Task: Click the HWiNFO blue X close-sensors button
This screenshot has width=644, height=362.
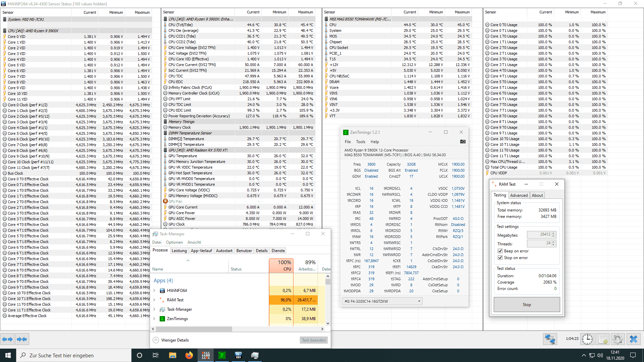Action: pyautogui.click(x=633, y=339)
